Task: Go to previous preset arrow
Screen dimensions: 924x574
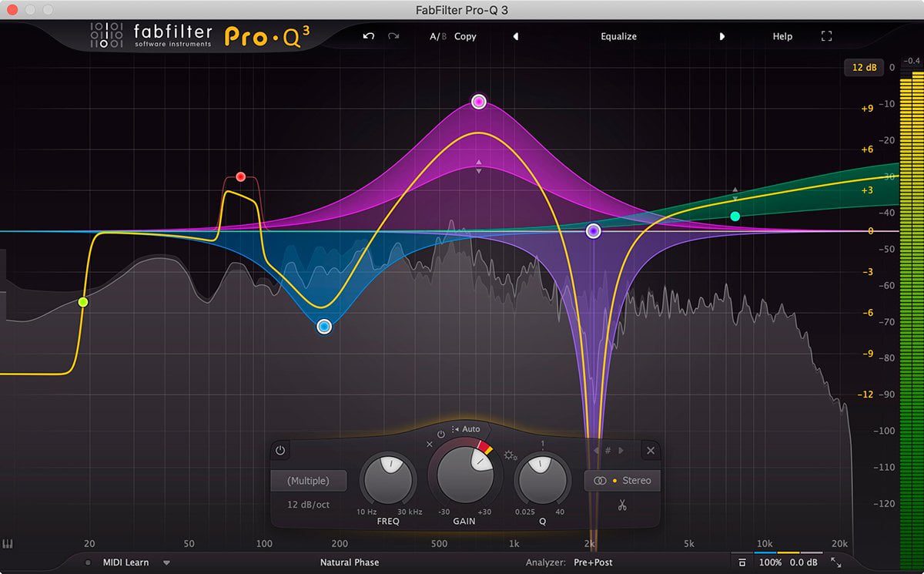Action: click(515, 36)
